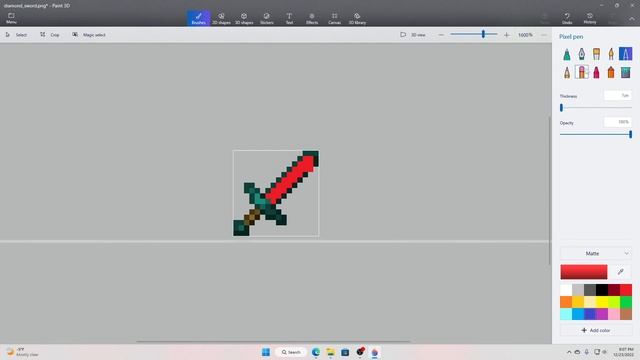The image size is (640, 360).
Task: Choose the dark red swatch
Action: click(614, 290)
